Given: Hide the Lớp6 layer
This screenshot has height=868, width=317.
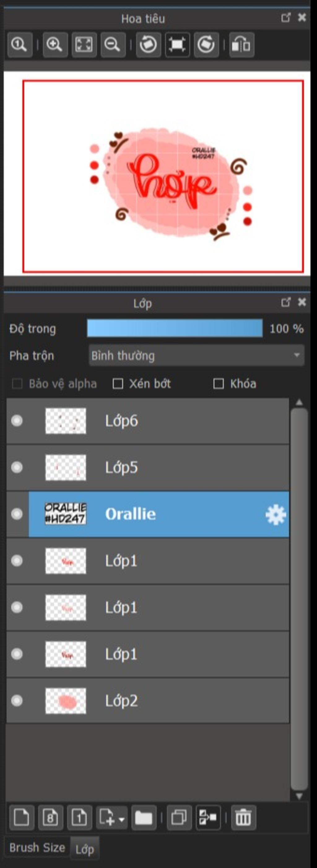Looking at the screenshot, I should coord(17,421).
